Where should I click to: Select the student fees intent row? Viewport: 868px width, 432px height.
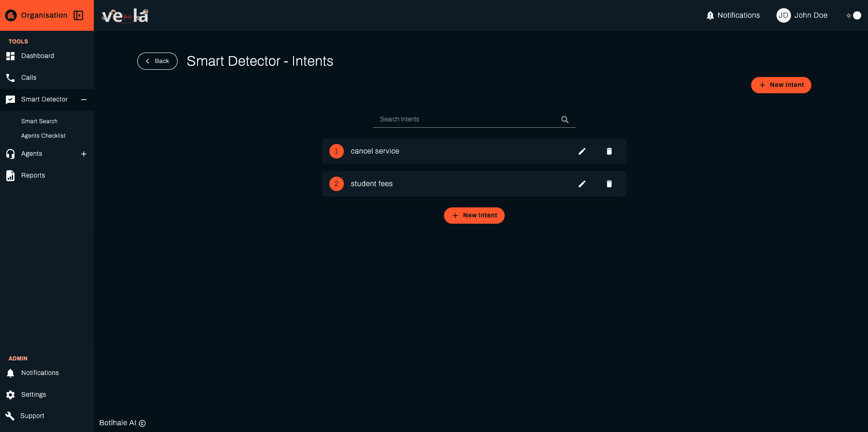pyautogui.click(x=474, y=184)
